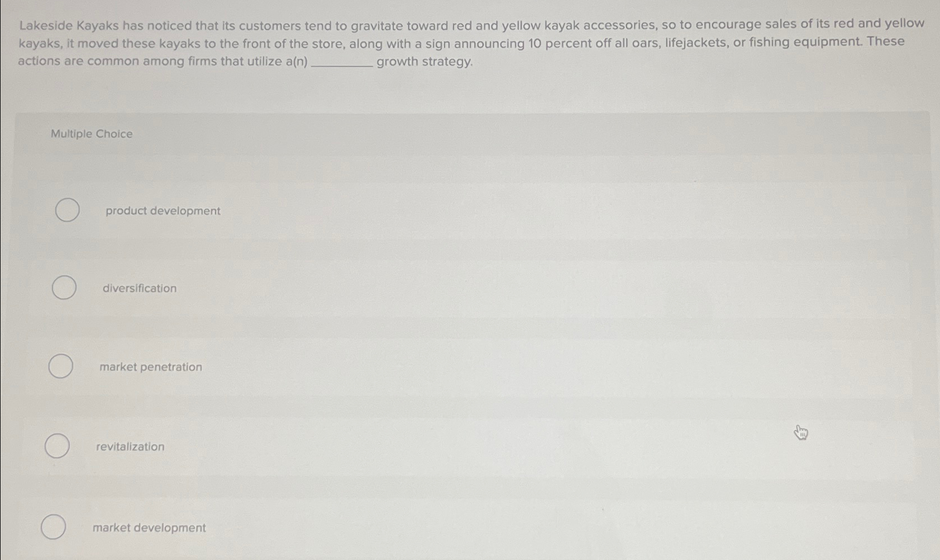The width and height of the screenshot is (940, 560).
Task: Select the revitalization radio button
Action: (x=56, y=446)
